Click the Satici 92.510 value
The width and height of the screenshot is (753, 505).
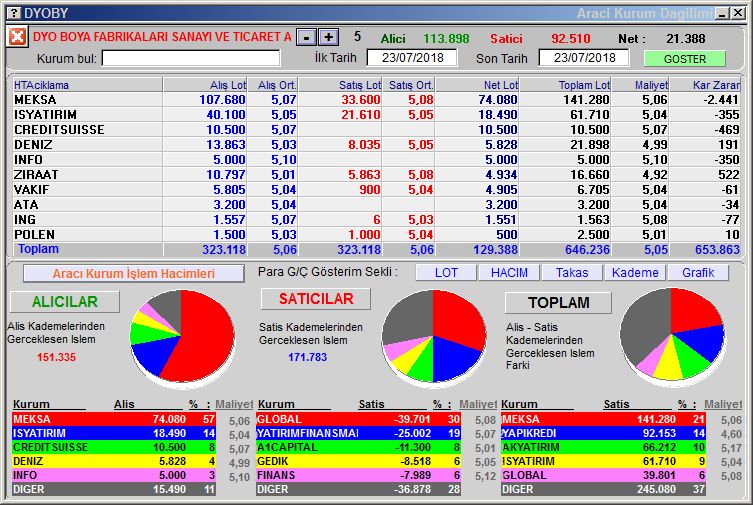(x=571, y=38)
